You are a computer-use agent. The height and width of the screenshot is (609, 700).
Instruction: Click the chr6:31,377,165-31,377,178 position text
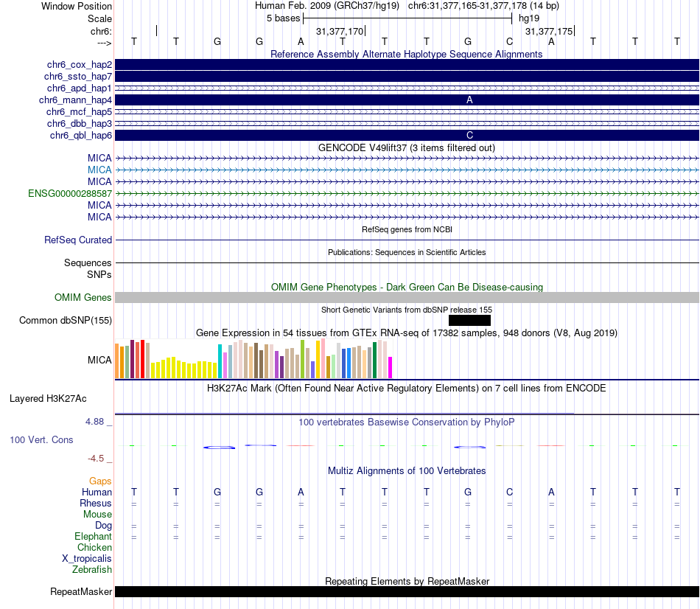pos(483,6)
